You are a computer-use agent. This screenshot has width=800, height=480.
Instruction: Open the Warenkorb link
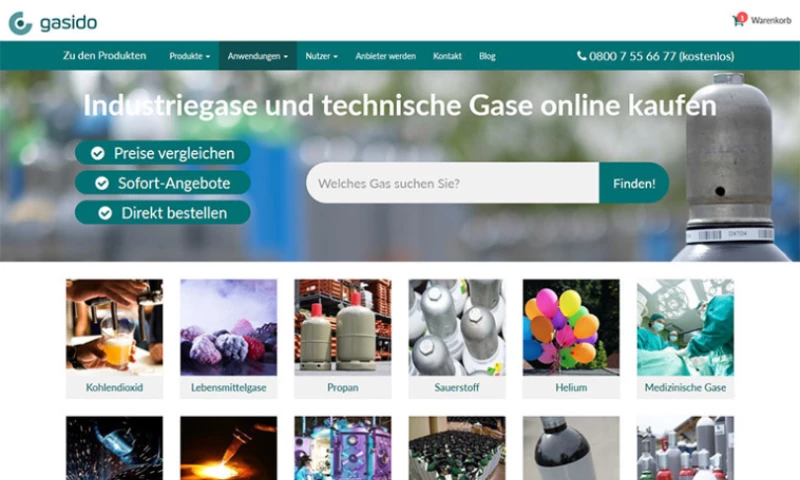[x=770, y=20]
